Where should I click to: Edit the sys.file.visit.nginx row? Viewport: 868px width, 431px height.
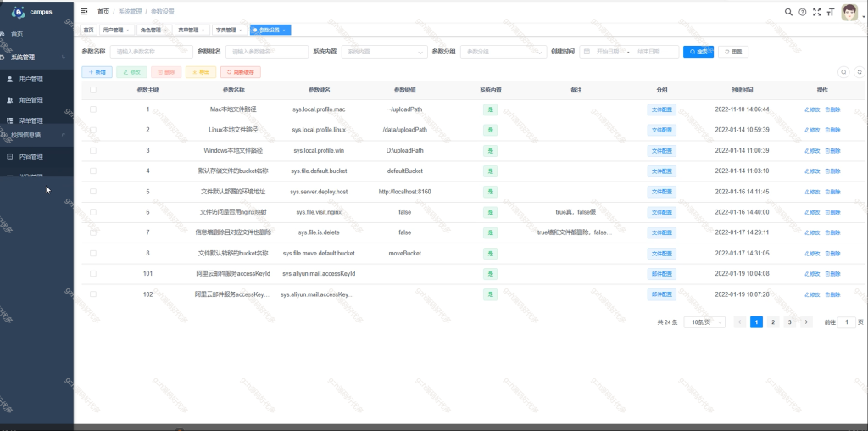(812, 212)
